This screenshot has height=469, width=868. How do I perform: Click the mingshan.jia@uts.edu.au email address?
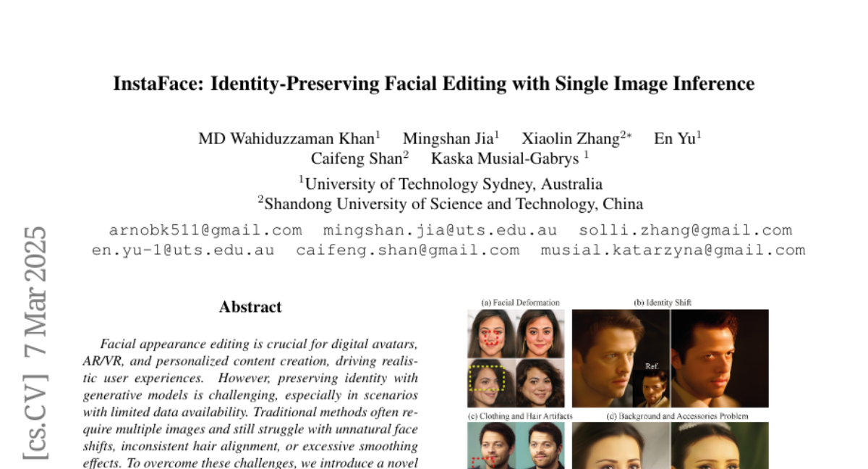coord(440,230)
